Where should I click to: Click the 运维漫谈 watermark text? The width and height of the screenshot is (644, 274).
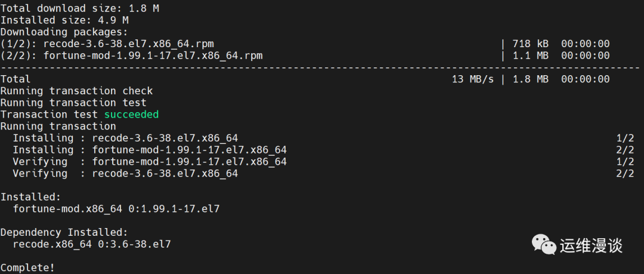[591, 245]
